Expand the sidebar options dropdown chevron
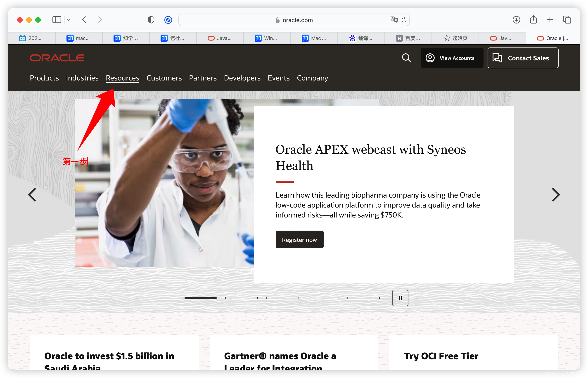The height and width of the screenshot is (378, 588). point(69,20)
